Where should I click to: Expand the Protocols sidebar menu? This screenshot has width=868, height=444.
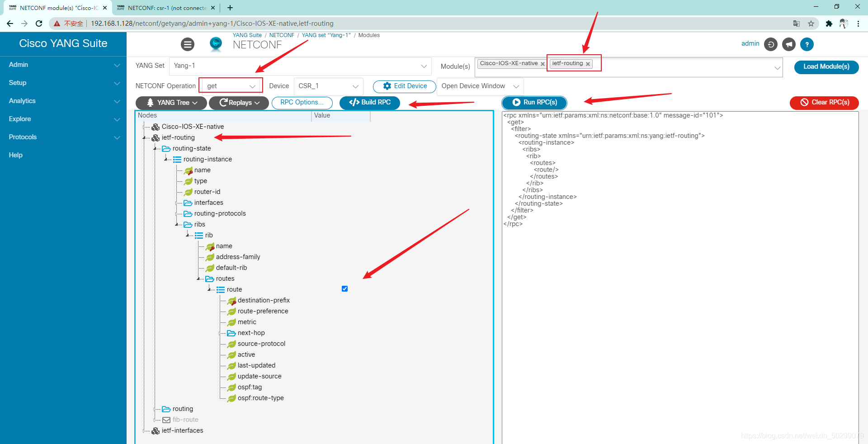pos(63,137)
